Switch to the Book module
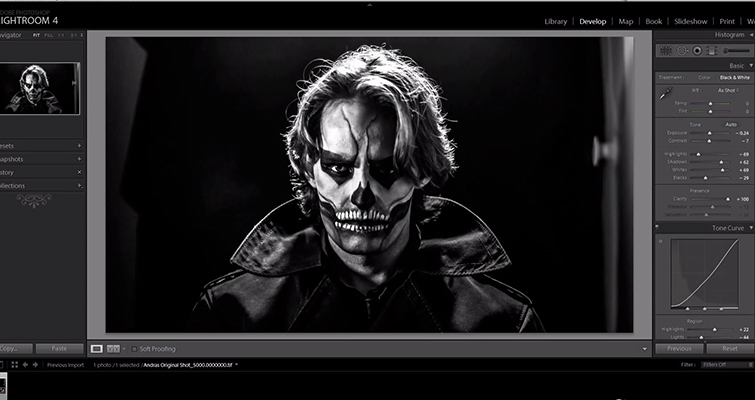 tap(654, 21)
